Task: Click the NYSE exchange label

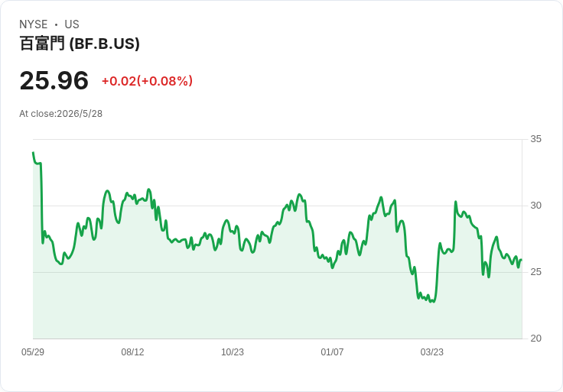Action: coord(34,24)
